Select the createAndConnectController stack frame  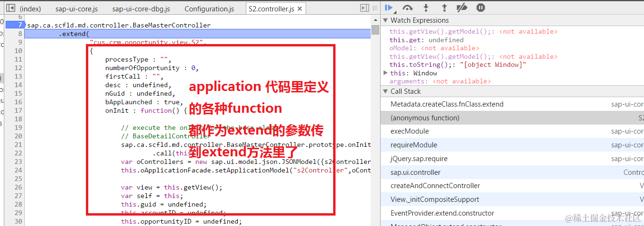[x=512, y=186]
